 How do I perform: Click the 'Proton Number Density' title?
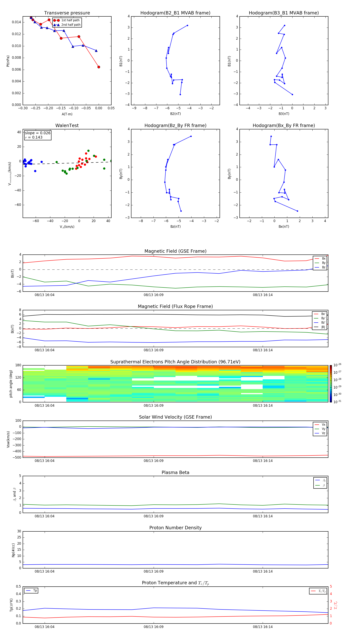tap(175, 528)
